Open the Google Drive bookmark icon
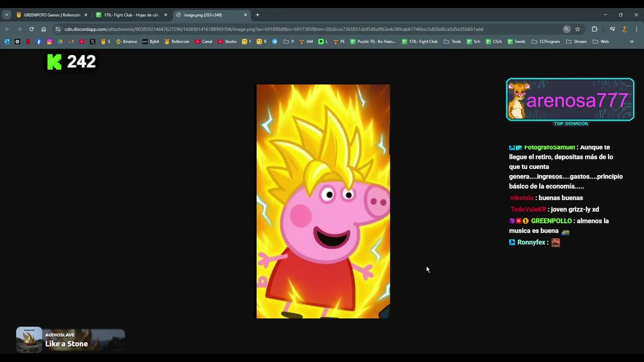The height and width of the screenshot is (362, 644). [x=60, y=42]
